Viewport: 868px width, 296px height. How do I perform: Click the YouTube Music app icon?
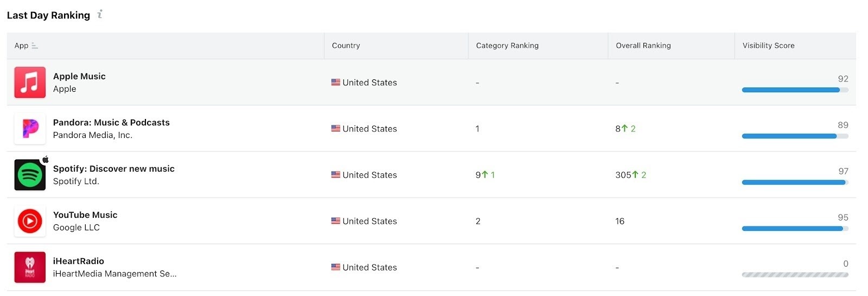tap(30, 221)
